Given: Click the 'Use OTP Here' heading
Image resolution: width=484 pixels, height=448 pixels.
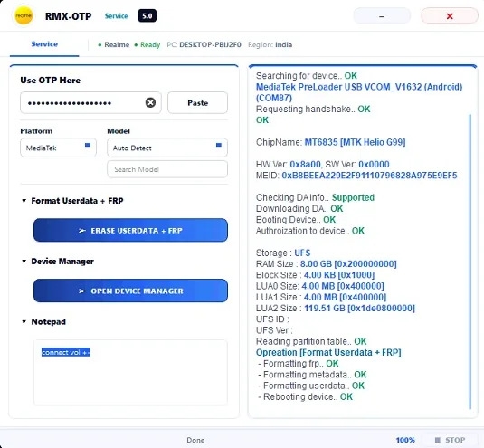Looking at the screenshot, I should pyautogui.click(x=51, y=81).
